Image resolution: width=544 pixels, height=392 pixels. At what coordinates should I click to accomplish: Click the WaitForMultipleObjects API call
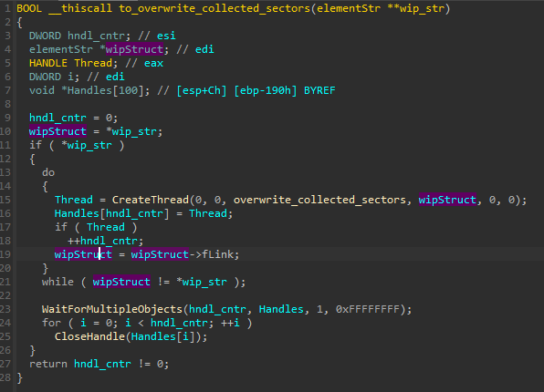[112, 310]
